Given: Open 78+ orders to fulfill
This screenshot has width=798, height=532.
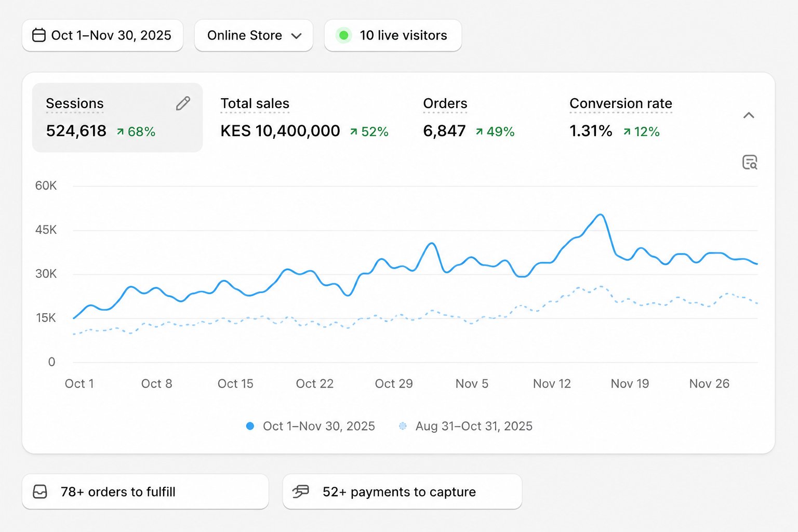Looking at the screenshot, I should (x=145, y=491).
